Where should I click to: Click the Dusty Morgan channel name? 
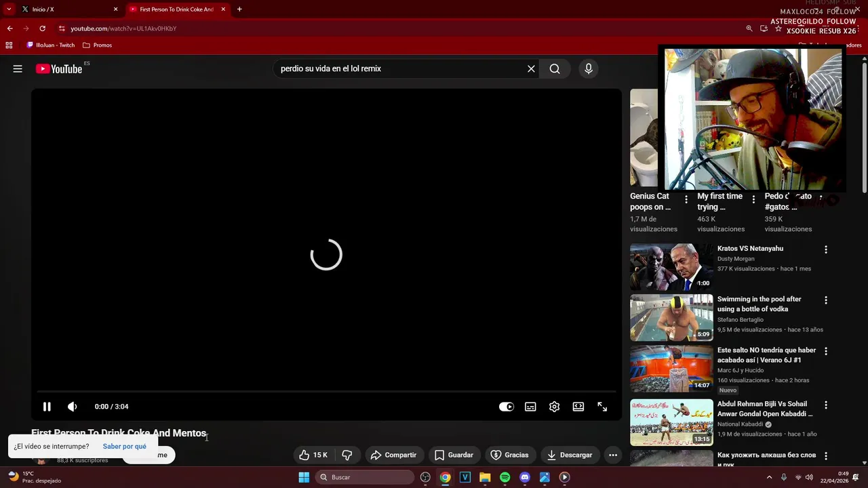tap(736, 259)
